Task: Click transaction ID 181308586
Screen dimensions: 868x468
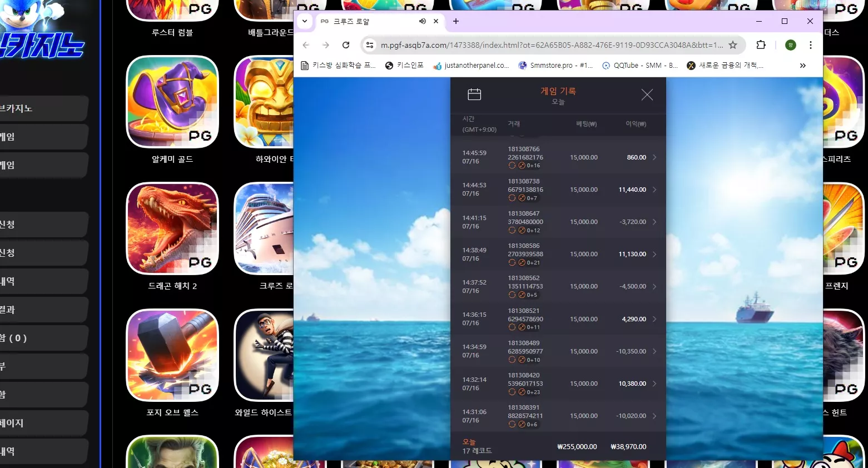Action: tap(524, 246)
